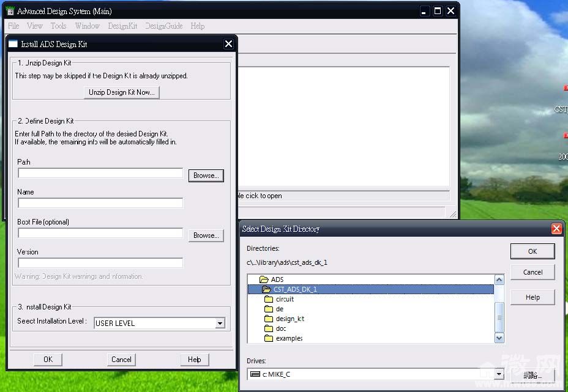The height and width of the screenshot is (392, 568).
Task: Click the main window resize grip
Action: click(453, 214)
